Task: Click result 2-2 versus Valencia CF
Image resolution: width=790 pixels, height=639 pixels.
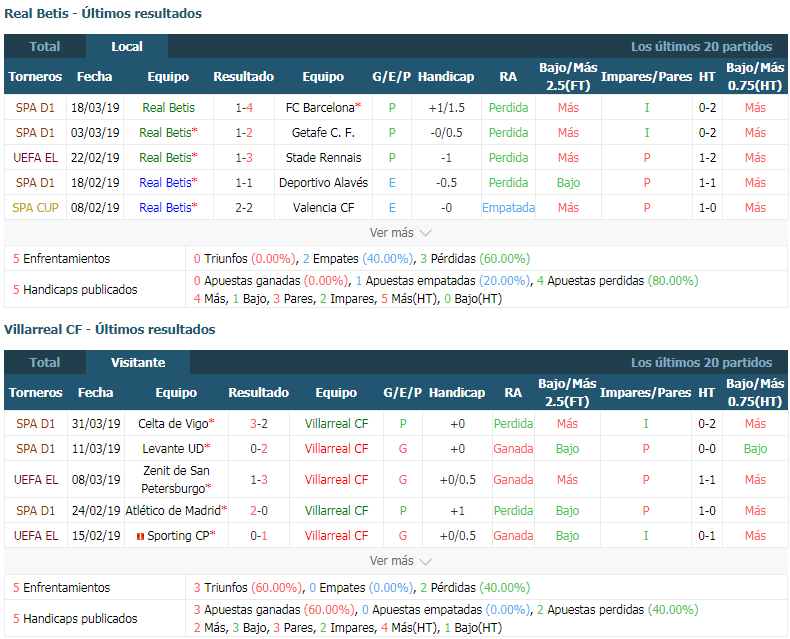Action: coord(244,208)
